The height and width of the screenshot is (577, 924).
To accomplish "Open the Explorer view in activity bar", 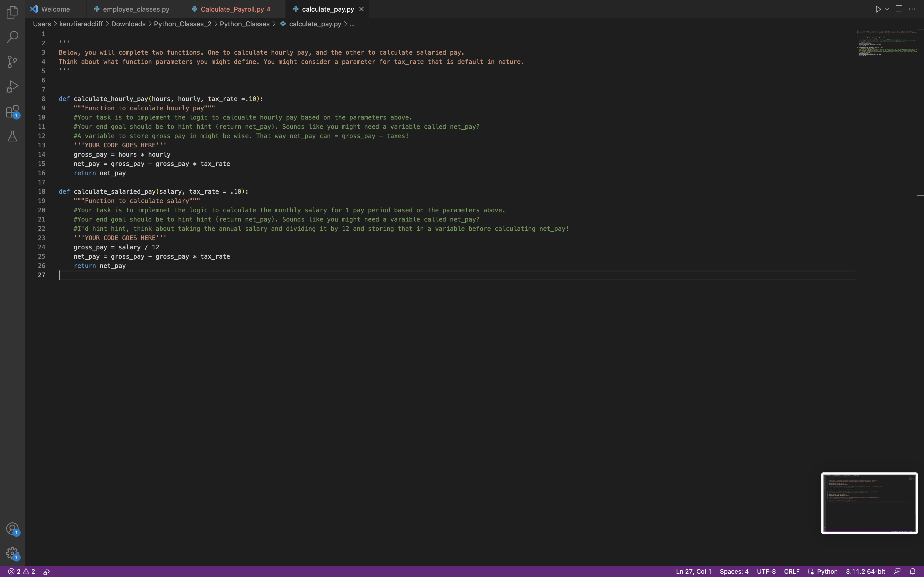I will (x=12, y=12).
